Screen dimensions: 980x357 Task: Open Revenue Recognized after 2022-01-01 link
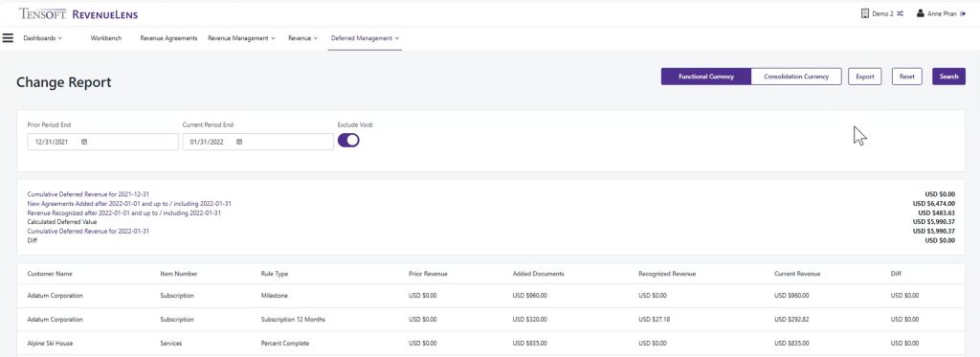point(123,212)
